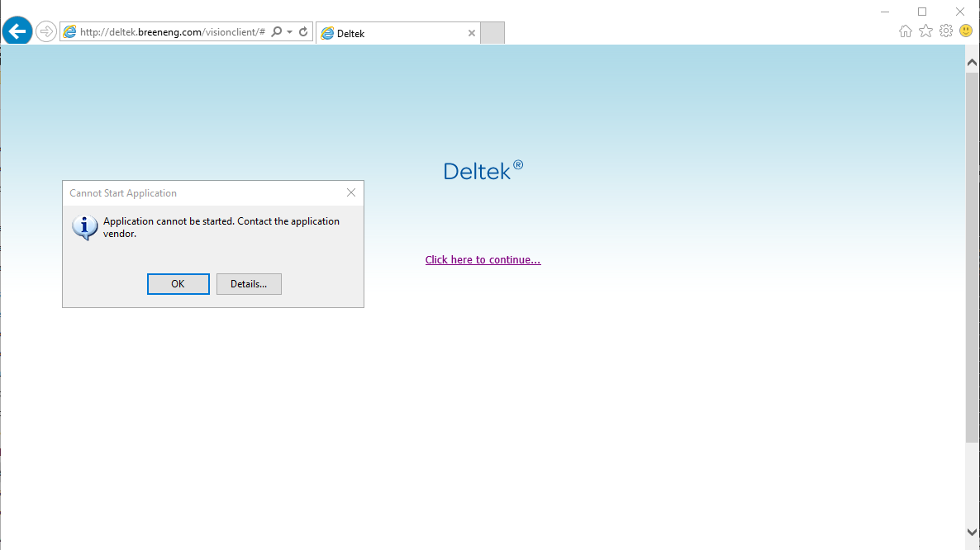Screen dimensions: 980x550
Task: Click the Internet Explorer page icon in address bar
Action: (69, 32)
